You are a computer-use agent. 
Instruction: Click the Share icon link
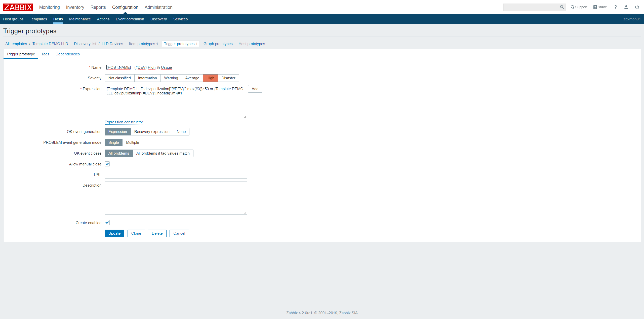[600, 7]
